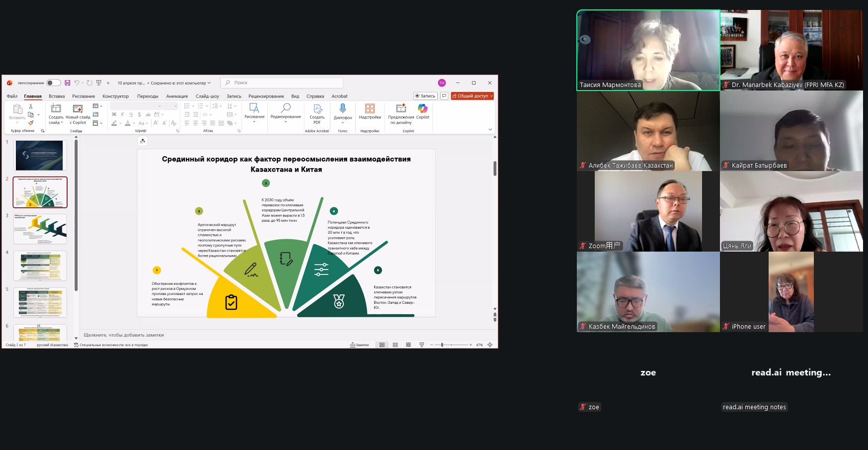This screenshot has height=450, width=868.
Task: Open Design Suggestions (Предложения по дизайну)
Action: click(x=400, y=109)
